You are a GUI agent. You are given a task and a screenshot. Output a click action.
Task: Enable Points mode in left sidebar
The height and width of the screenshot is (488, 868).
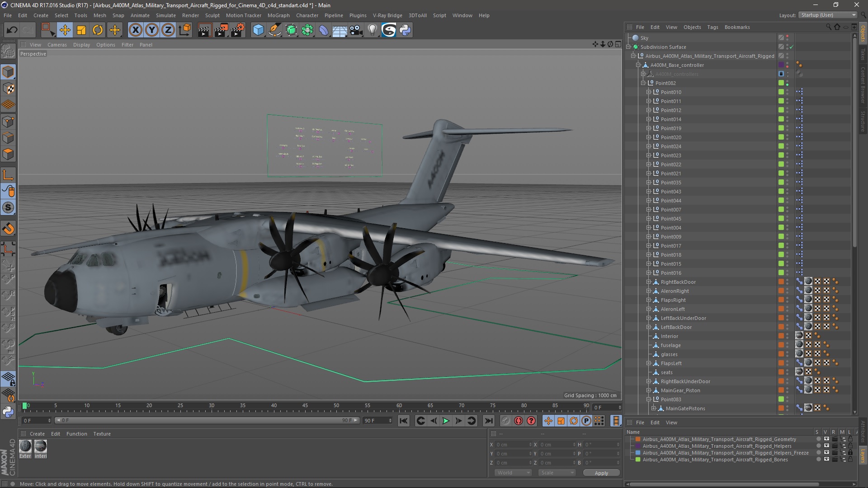8,122
